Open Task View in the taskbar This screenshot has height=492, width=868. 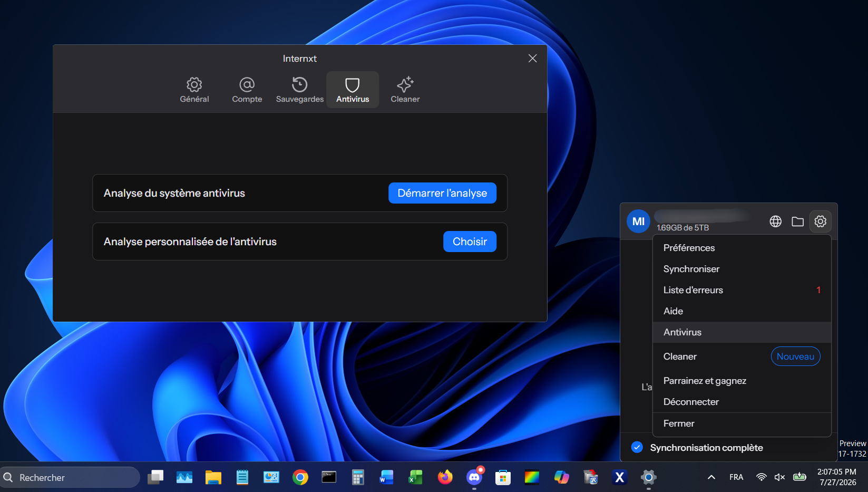click(155, 477)
